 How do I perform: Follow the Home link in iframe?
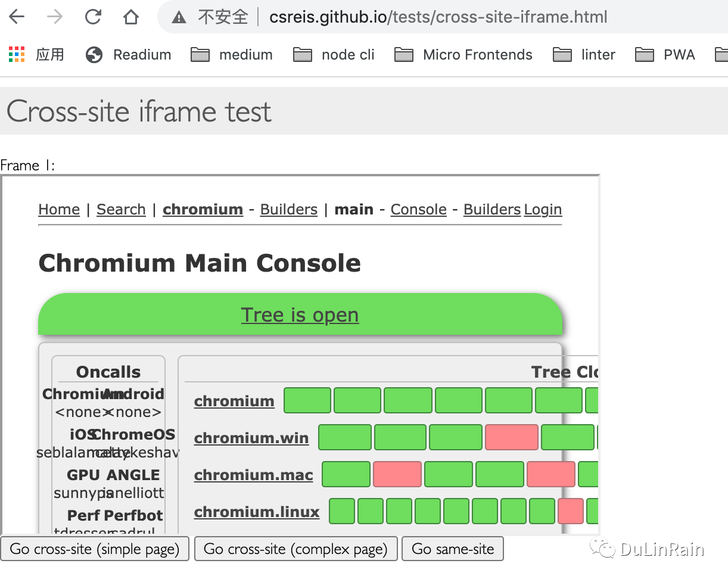pyautogui.click(x=59, y=210)
